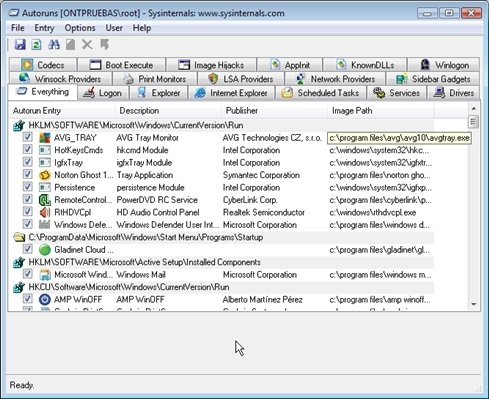Viewport: 489px width, 399px height.
Task: Uncheck the AMP WinOFF checkbox
Action: tap(28, 299)
